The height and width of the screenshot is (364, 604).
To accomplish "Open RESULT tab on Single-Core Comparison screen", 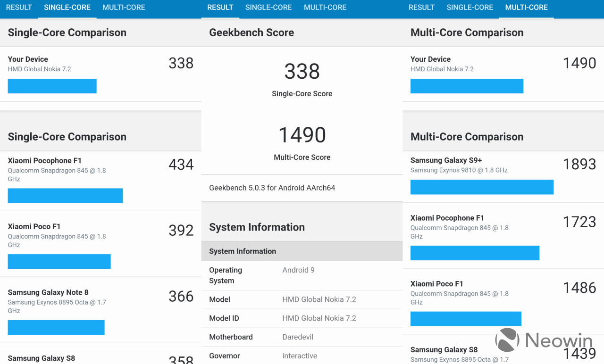I will (19, 8).
